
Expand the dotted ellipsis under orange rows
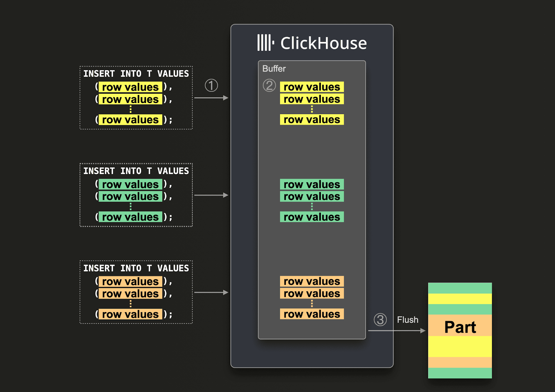311,303
